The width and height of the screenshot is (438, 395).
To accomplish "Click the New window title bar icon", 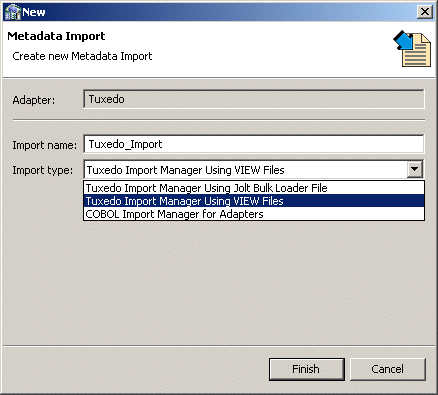I will [13, 12].
